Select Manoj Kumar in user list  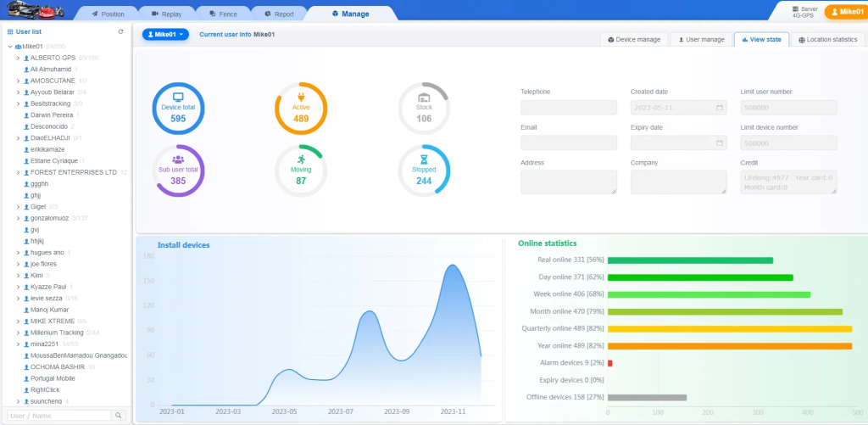tap(50, 310)
